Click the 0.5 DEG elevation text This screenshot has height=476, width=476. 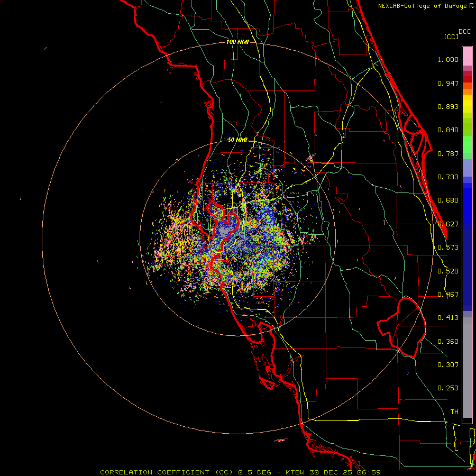click(x=254, y=472)
